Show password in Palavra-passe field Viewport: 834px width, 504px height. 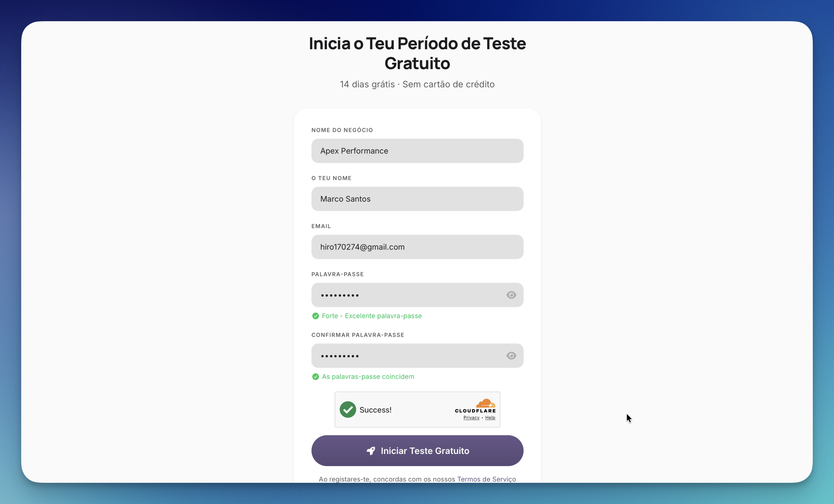pos(511,295)
